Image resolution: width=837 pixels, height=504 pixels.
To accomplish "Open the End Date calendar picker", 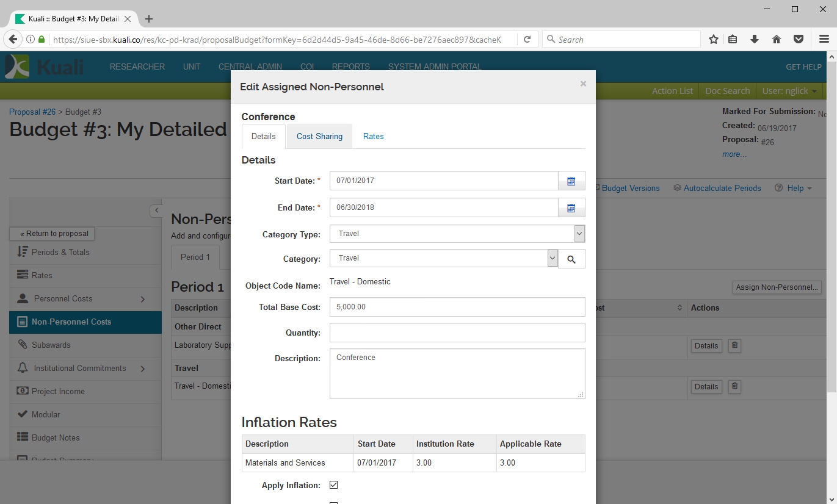I will coord(571,208).
